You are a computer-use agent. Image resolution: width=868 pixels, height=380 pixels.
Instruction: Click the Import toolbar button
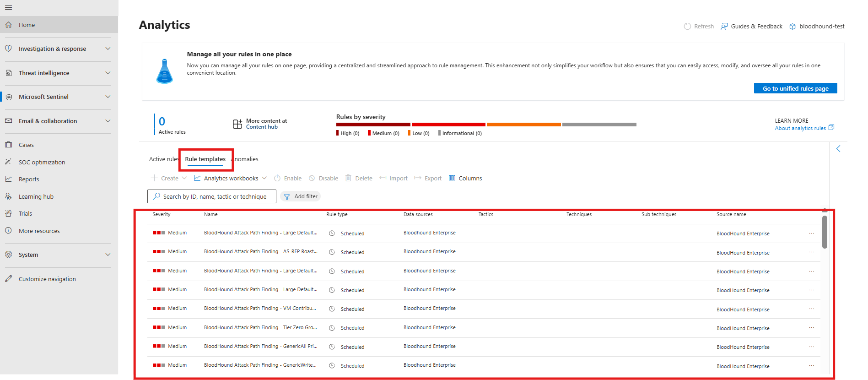tap(394, 178)
